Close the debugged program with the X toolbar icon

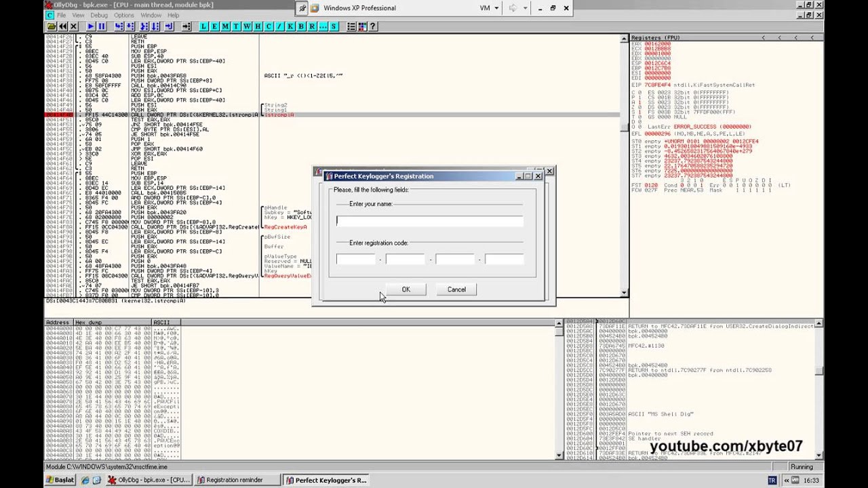click(73, 26)
